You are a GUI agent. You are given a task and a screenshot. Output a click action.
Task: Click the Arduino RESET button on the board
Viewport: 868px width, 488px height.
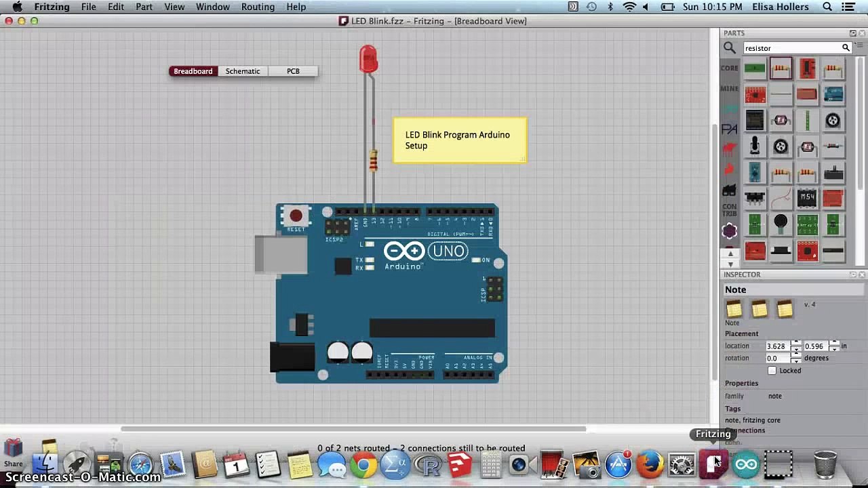[x=296, y=216]
